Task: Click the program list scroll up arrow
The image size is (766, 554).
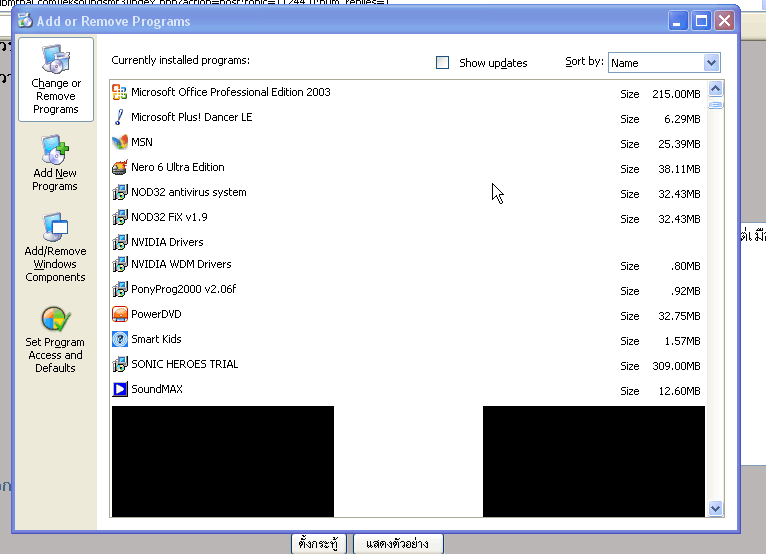Action: [x=715, y=89]
